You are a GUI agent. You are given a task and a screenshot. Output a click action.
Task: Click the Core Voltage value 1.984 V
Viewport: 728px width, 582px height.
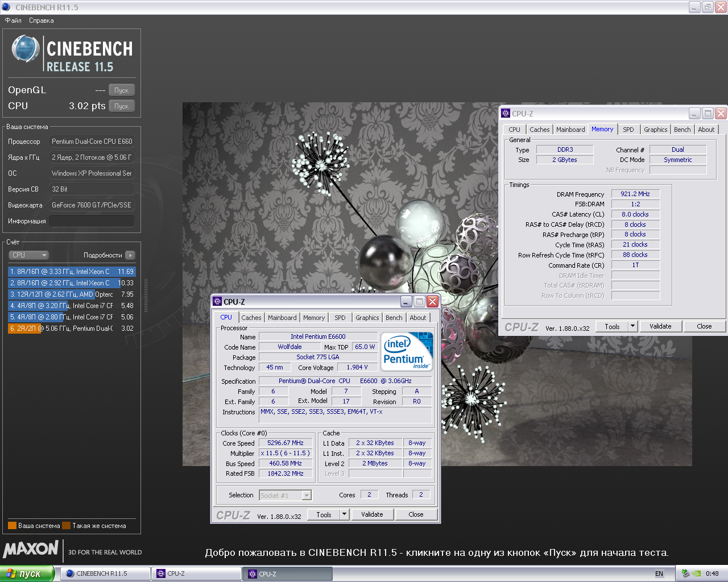coord(357,367)
